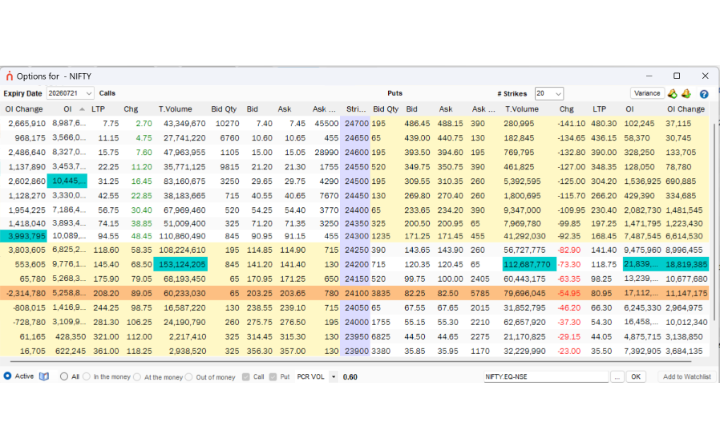Sort by Calls OI Change column header

coord(24,109)
